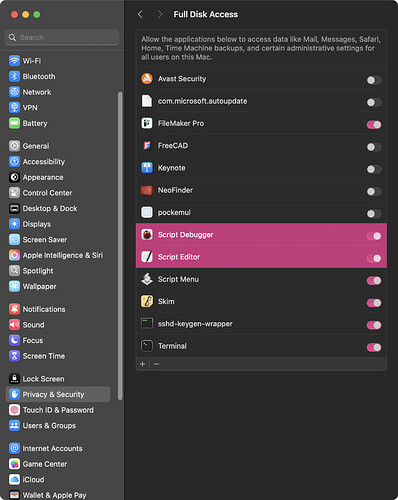Screen dimensions: 398x500
Task: Disable FileMaker Pro disk access switch
Action: click(374, 125)
